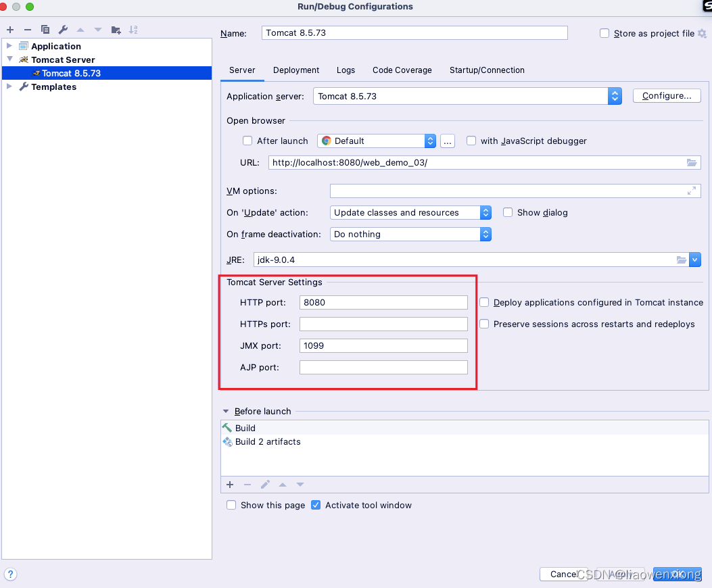Image resolution: width=712 pixels, height=588 pixels.
Task: Click the Application window icon in tree
Action: (24, 47)
